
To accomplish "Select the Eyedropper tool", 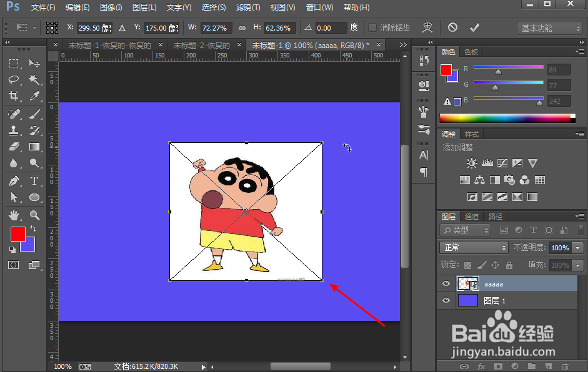I will [34, 96].
